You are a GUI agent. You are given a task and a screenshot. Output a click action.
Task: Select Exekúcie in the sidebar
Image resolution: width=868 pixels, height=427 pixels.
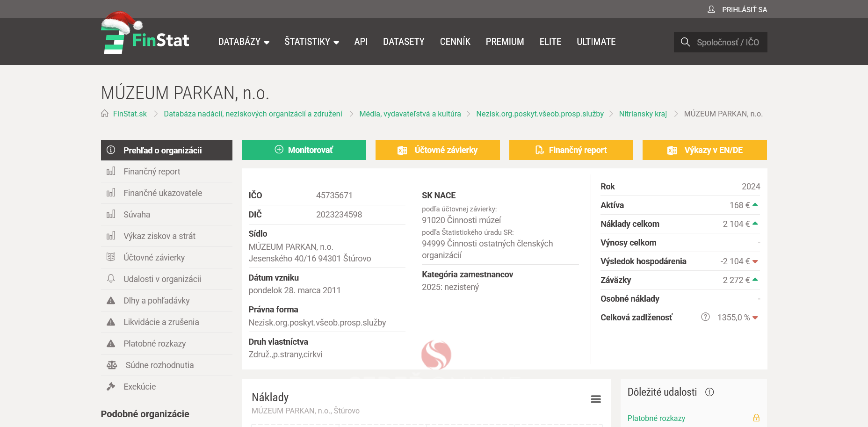coord(139,387)
